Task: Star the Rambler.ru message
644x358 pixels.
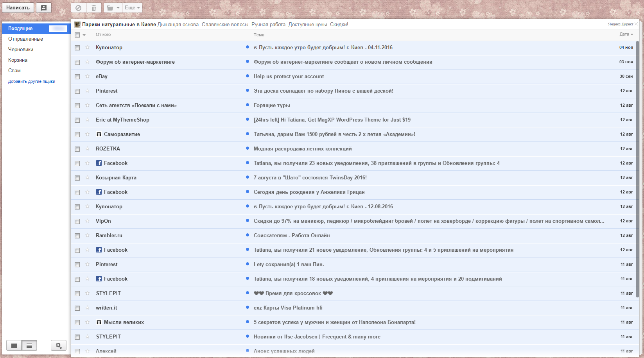Action: click(87, 235)
